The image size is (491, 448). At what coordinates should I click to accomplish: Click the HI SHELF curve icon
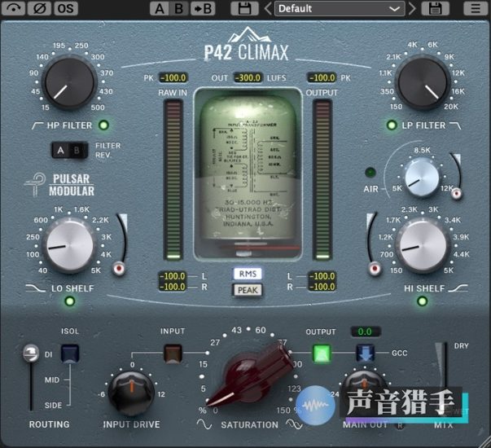(x=458, y=288)
